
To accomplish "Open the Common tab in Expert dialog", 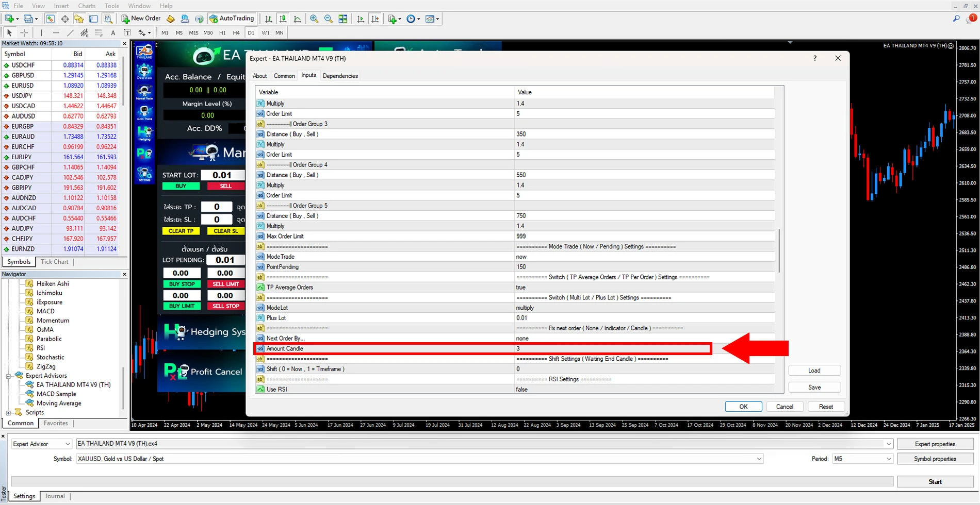I will pyautogui.click(x=284, y=76).
